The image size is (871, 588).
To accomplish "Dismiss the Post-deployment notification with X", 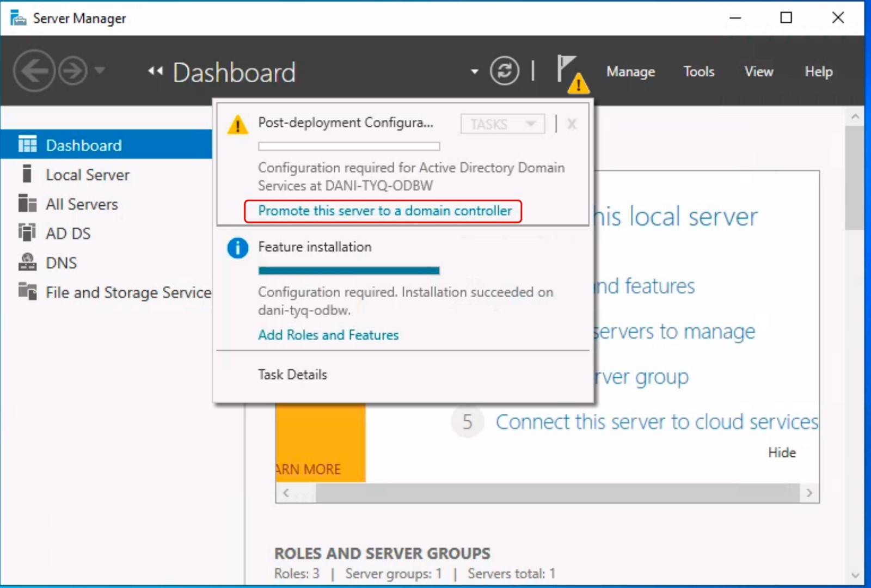I will (571, 124).
